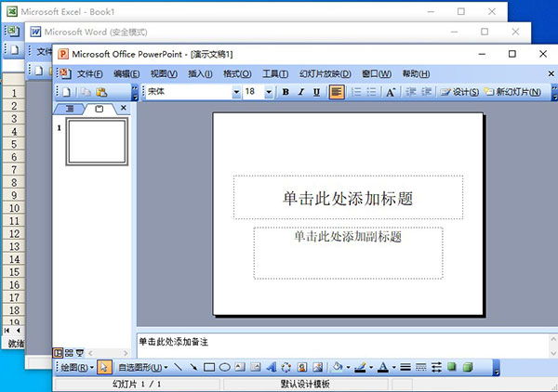Create a new presentation with the New icon
The width and height of the screenshot is (558, 392).
67,92
